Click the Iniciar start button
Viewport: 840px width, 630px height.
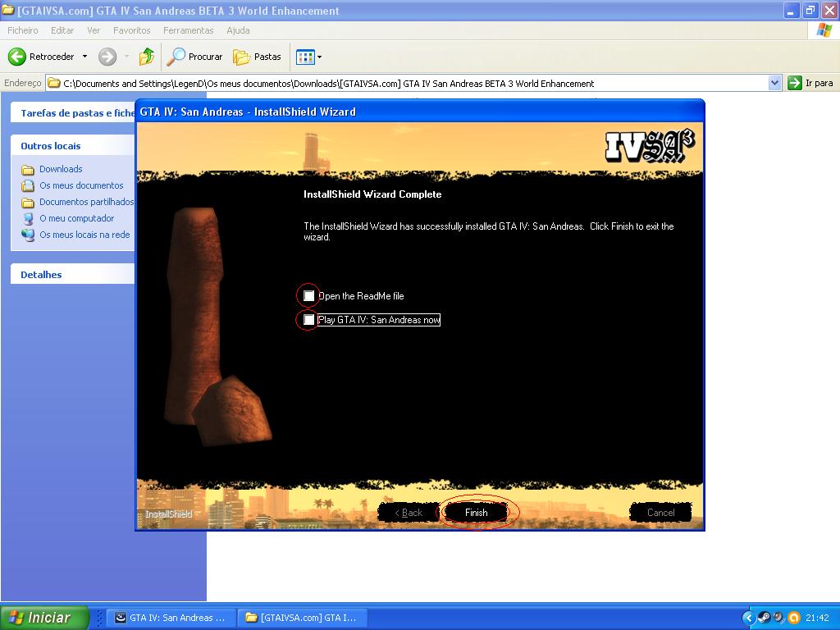(44, 618)
